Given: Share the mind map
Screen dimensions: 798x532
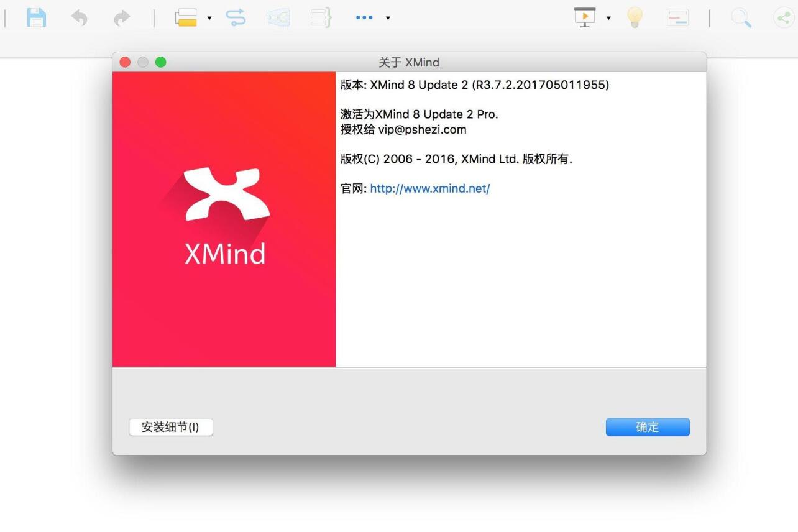Looking at the screenshot, I should tap(782, 17).
